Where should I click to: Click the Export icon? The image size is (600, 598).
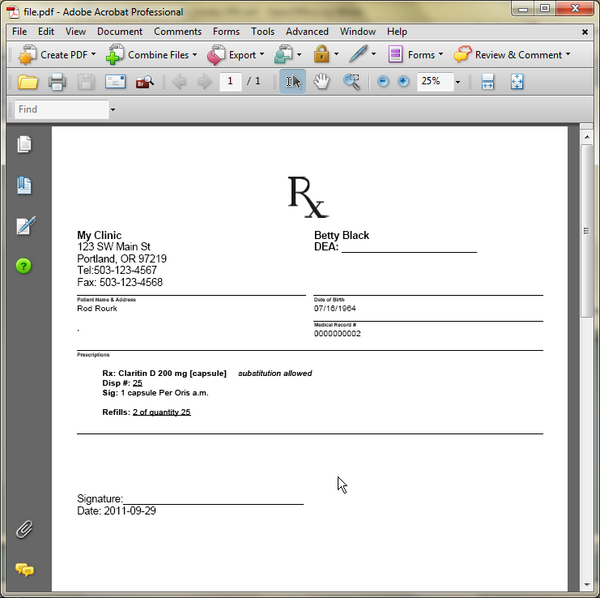coord(216,55)
